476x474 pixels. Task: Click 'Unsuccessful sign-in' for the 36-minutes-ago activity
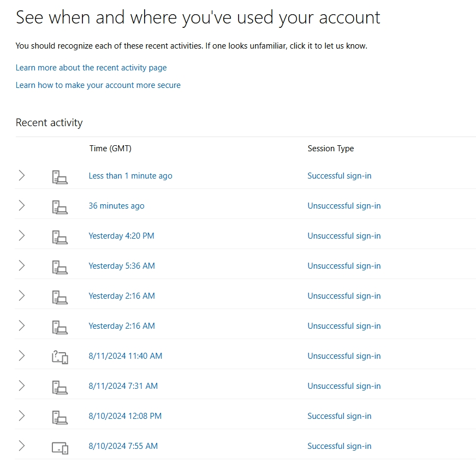[x=344, y=206]
